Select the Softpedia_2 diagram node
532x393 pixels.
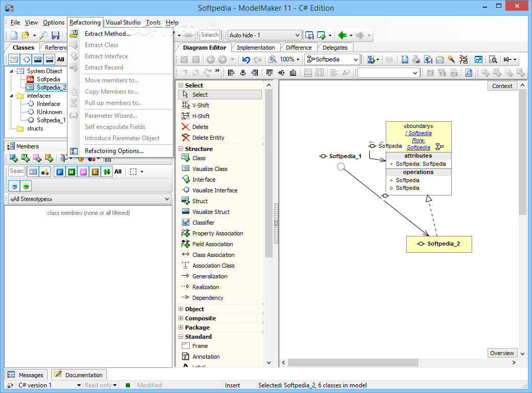(x=439, y=244)
